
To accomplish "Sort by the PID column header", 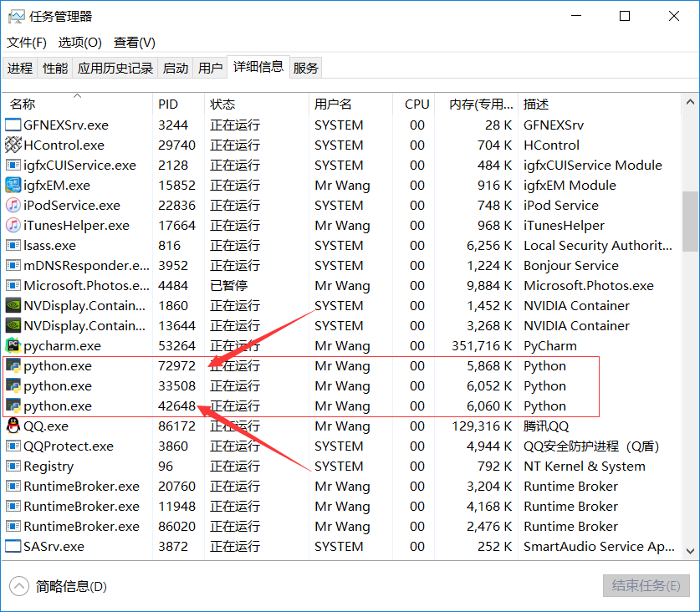I will [x=178, y=104].
